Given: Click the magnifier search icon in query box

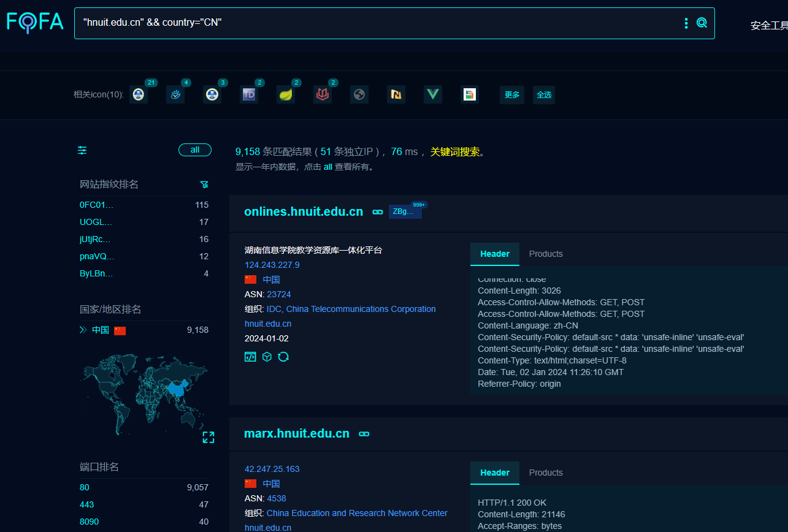Looking at the screenshot, I should pyautogui.click(x=702, y=23).
